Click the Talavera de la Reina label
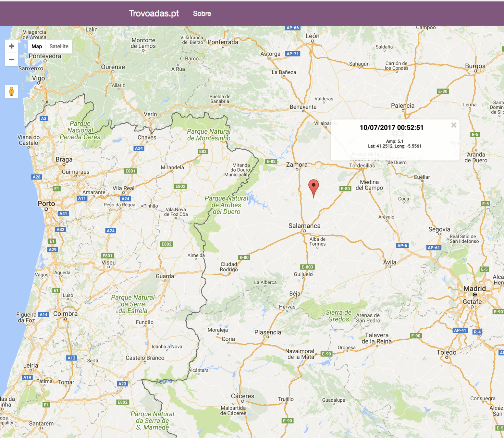Viewport: 504px width, 438px height. [376, 338]
